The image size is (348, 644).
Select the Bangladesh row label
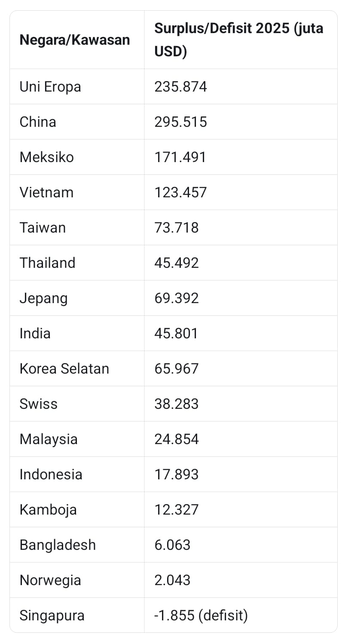pos(58,545)
